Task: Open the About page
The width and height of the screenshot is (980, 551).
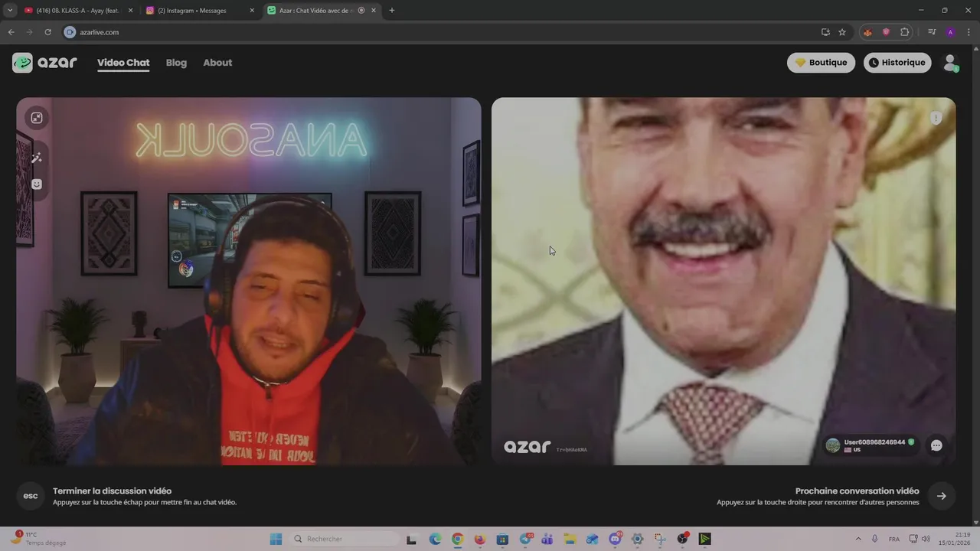Action: click(217, 63)
